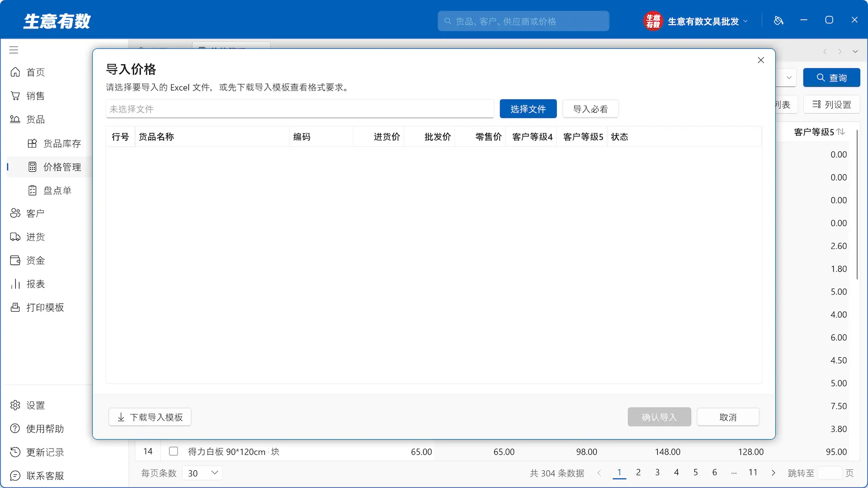The image size is (868, 488).
Task: Click the 生意有数 red account logo
Action: coord(653,21)
